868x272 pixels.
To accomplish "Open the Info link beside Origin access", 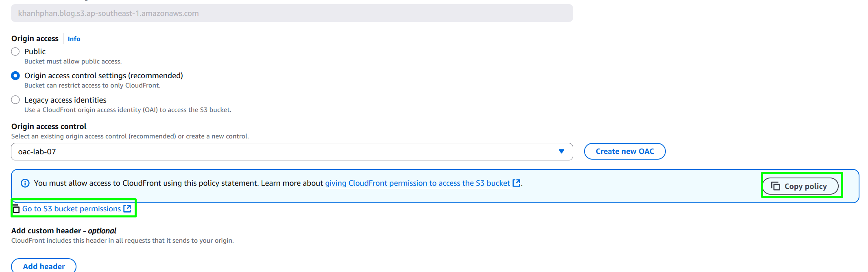I will (74, 39).
